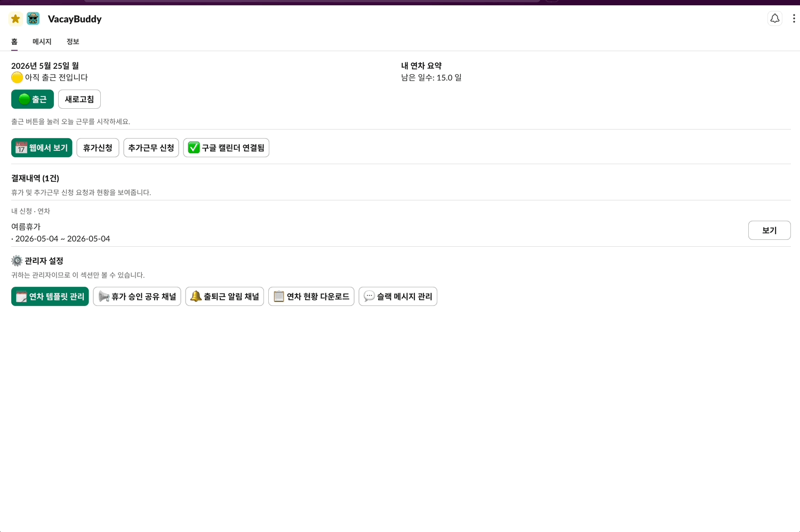Switch to the 메시지 tab
This screenshot has width=800, height=532.
click(42, 42)
